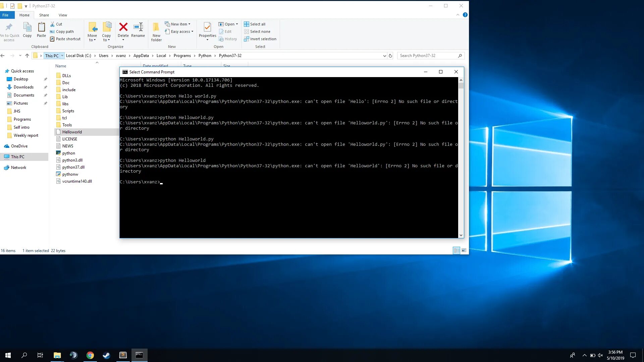Screen dimensions: 644x362
Task: Click the Command Prompt scrollbar down arrow
Action: pos(461,235)
